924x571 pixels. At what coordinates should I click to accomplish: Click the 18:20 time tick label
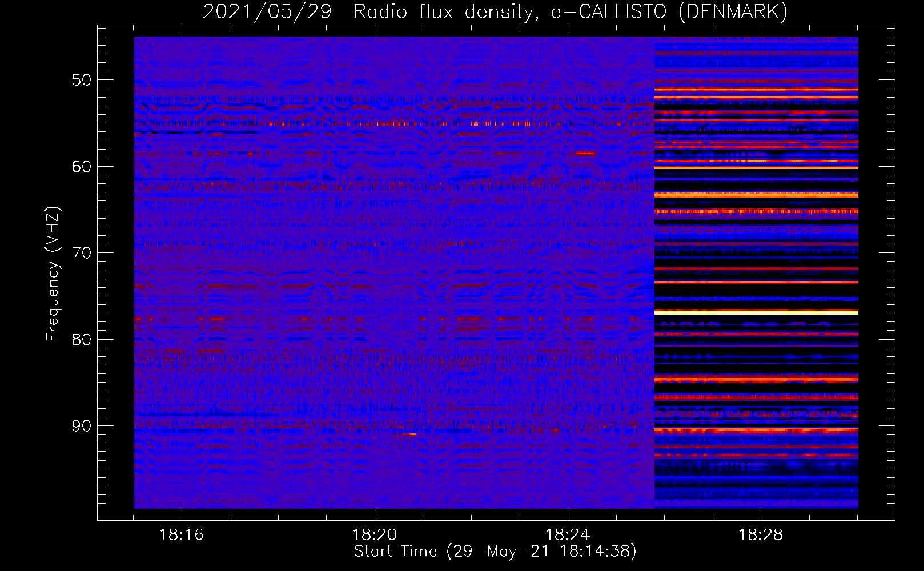click(375, 535)
